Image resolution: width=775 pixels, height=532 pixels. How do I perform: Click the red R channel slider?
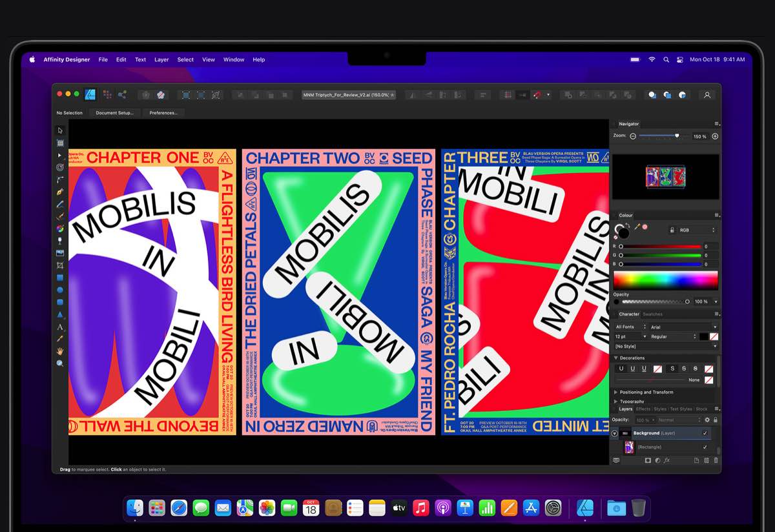pos(659,246)
